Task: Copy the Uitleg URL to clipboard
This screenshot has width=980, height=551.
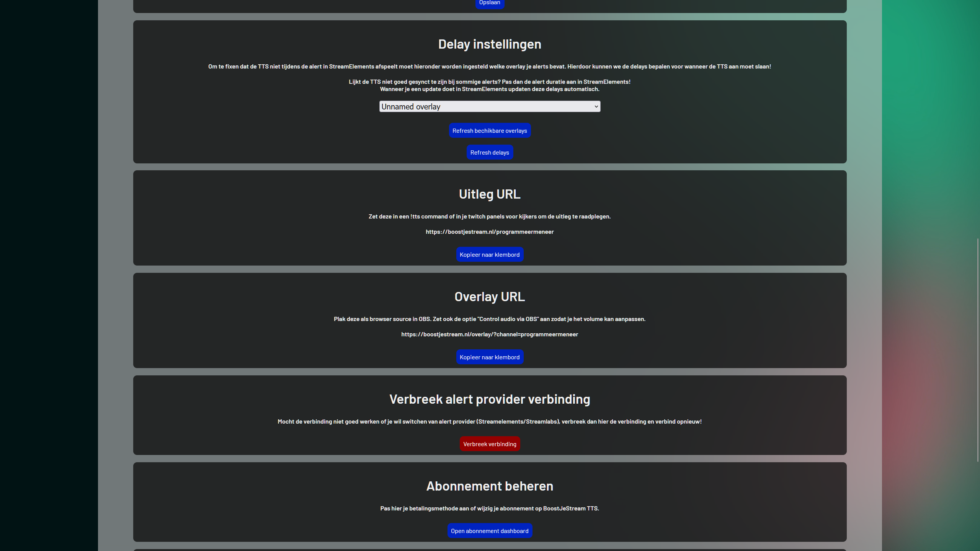Action: [490, 254]
